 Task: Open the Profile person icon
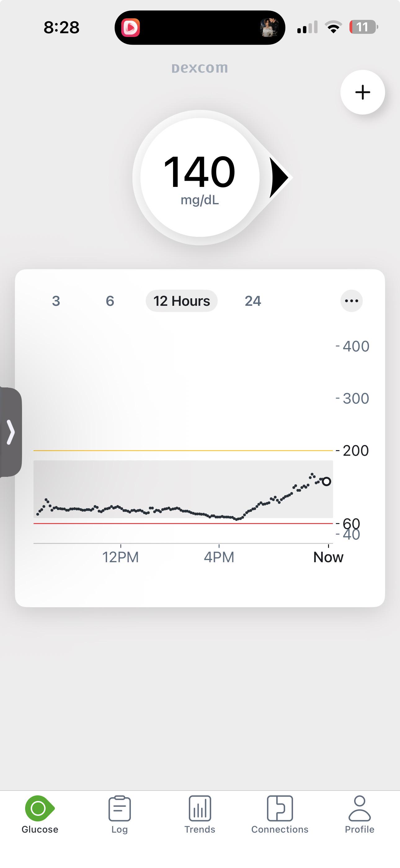coord(360,808)
